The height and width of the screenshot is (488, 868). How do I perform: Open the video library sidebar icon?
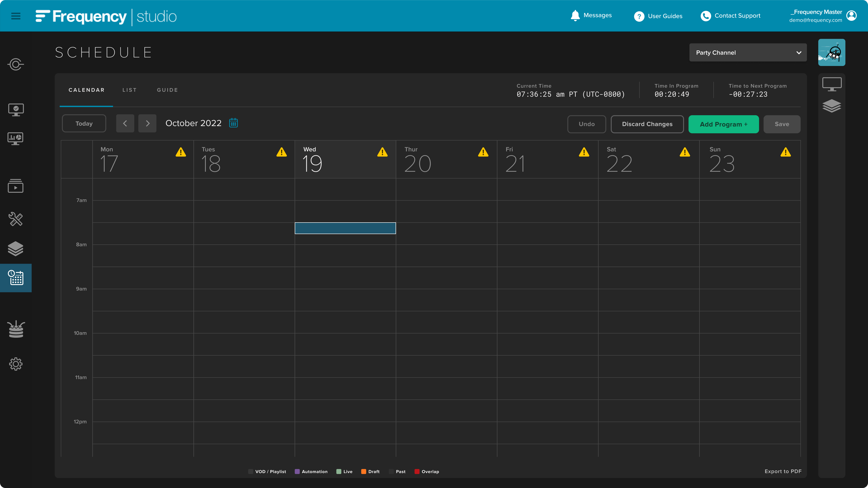pyautogui.click(x=16, y=186)
